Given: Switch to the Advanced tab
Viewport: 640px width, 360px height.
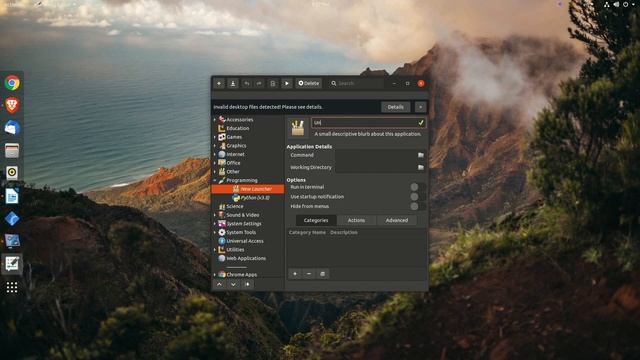Looking at the screenshot, I should click(397, 220).
